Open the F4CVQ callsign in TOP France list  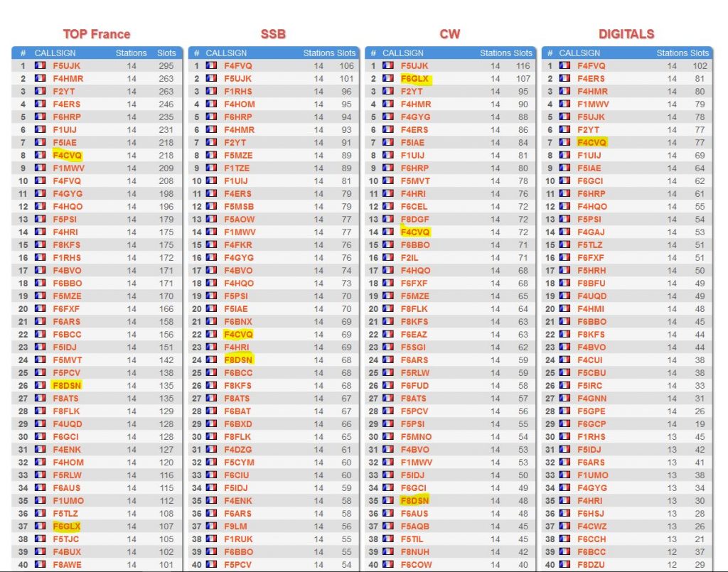68,156
